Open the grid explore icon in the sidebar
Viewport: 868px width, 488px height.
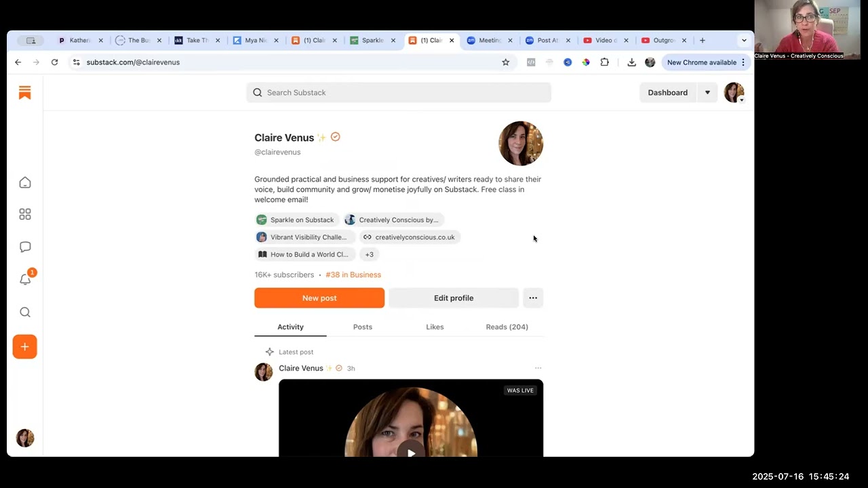tap(25, 214)
